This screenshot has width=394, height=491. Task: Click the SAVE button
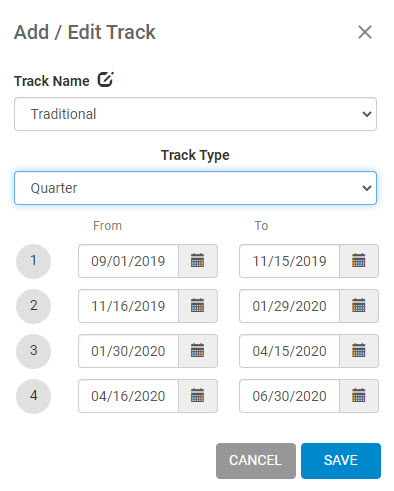(x=341, y=461)
